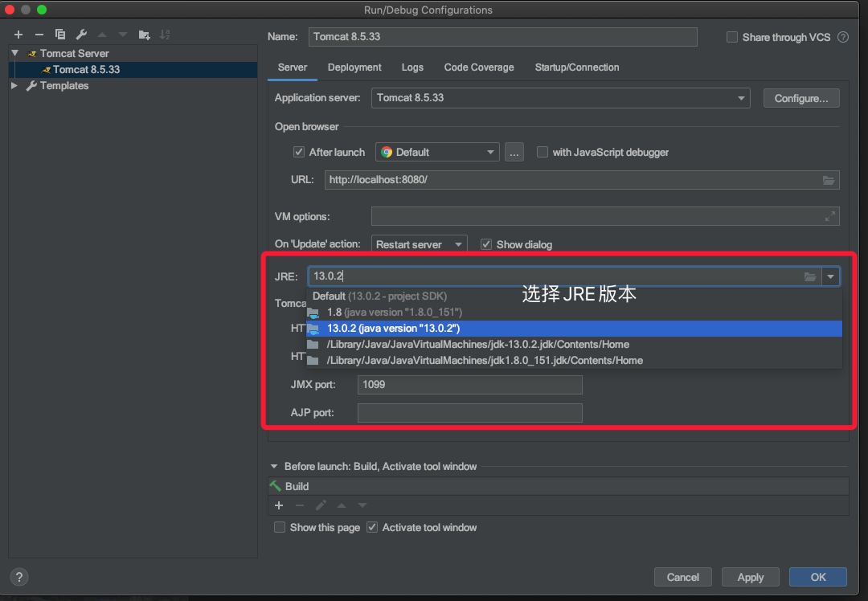Screen dimensions: 868x601
Task: Open the edit templates wrench icon
Action: pyautogui.click(x=81, y=35)
